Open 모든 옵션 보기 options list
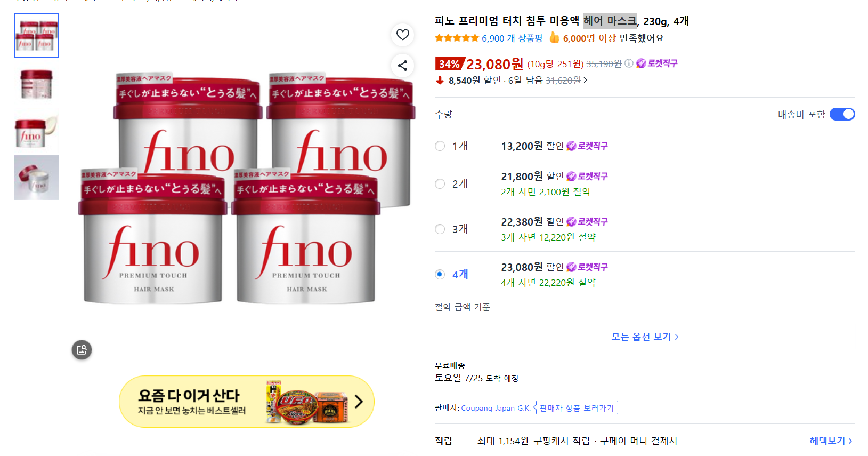Screen dimensions: 868x456 coord(645,337)
